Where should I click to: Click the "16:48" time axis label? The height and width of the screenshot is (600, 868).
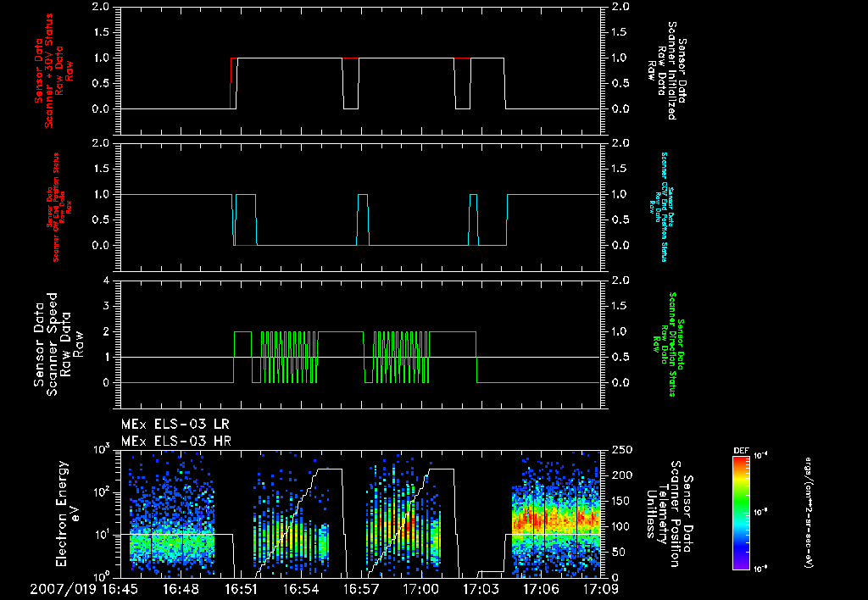click(x=181, y=589)
